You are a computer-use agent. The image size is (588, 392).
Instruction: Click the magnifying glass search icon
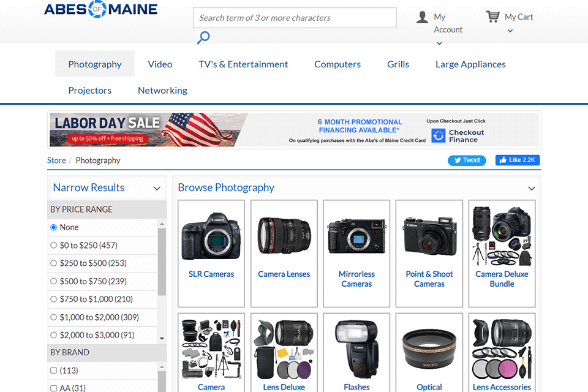pyautogui.click(x=203, y=37)
